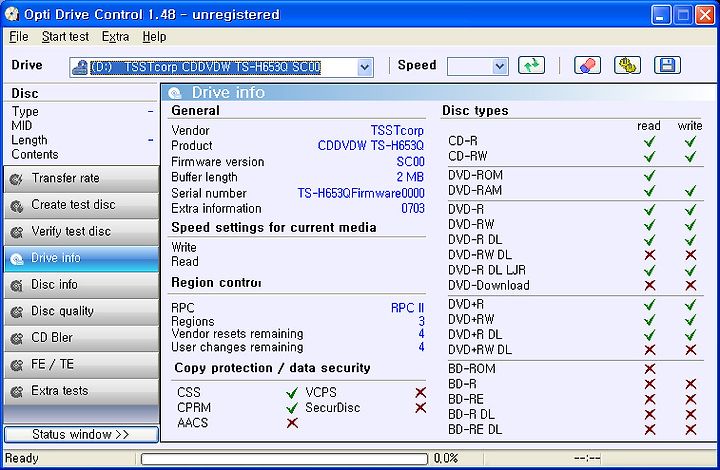Open the Extra tests page
Viewport: 720px width, 470px height.
click(81, 392)
